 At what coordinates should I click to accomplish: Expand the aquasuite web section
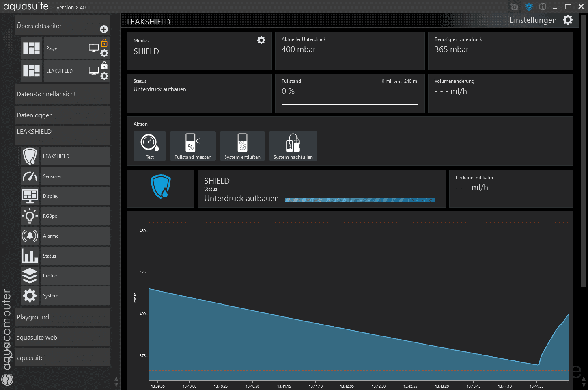(x=62, y=337)
